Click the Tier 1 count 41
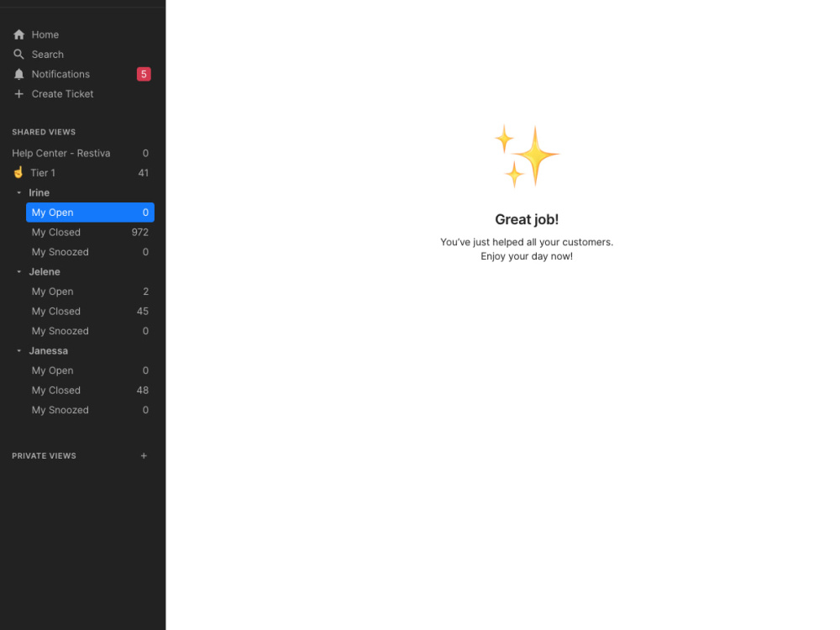Viewport: 840px width, 630px height. click(x=143, y=172)
